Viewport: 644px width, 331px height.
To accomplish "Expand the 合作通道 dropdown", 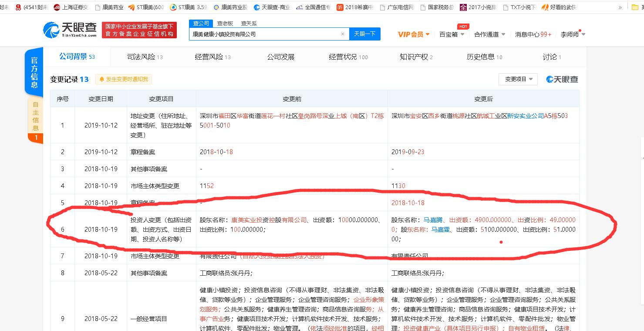I will pos(489,34).
